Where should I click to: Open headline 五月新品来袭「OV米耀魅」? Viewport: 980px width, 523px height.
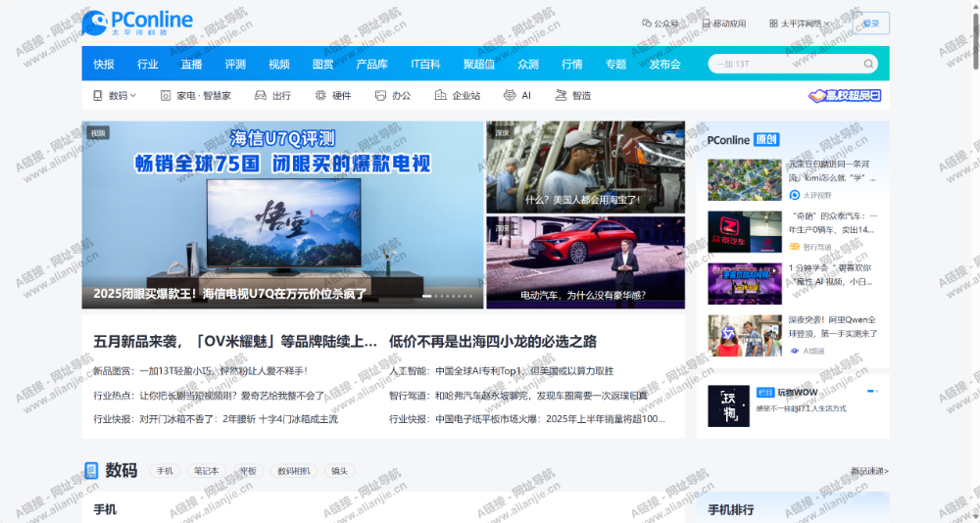[x=235, y=341]
